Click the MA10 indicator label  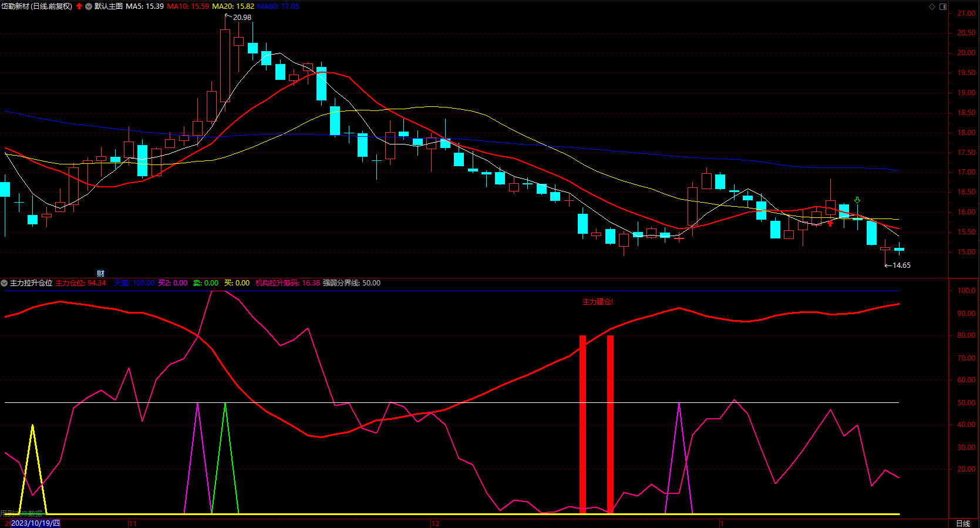coord(188,6)
